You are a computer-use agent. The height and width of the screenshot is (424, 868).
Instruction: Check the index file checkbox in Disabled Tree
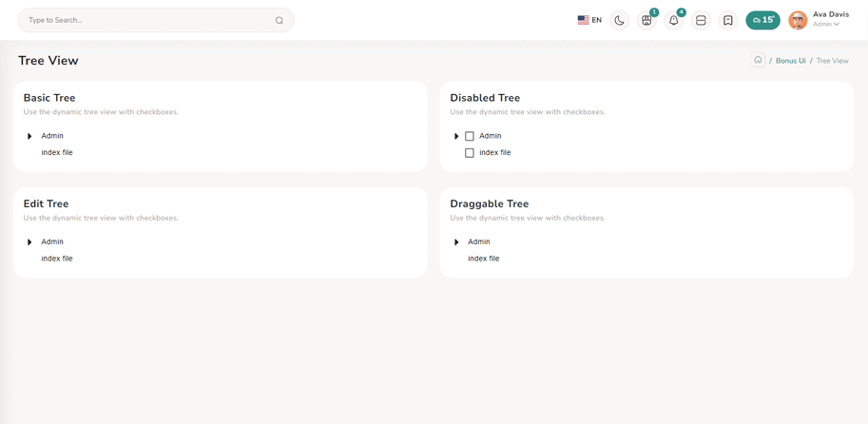click(x=470, y=153)
